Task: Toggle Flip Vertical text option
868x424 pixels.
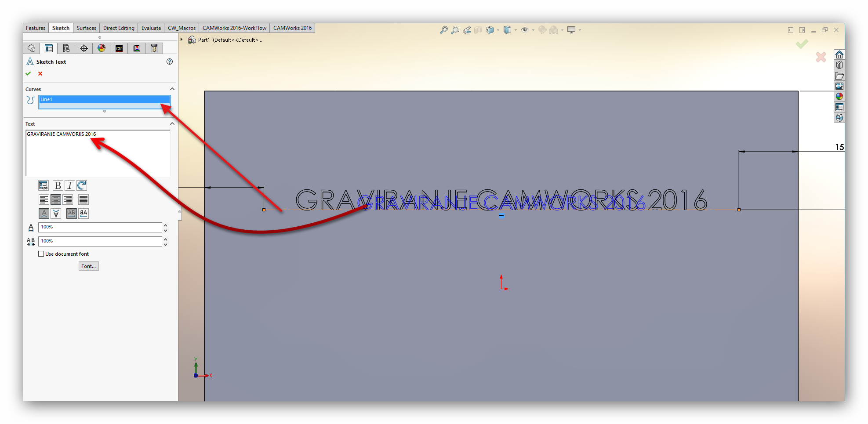Action: (56, 214)
